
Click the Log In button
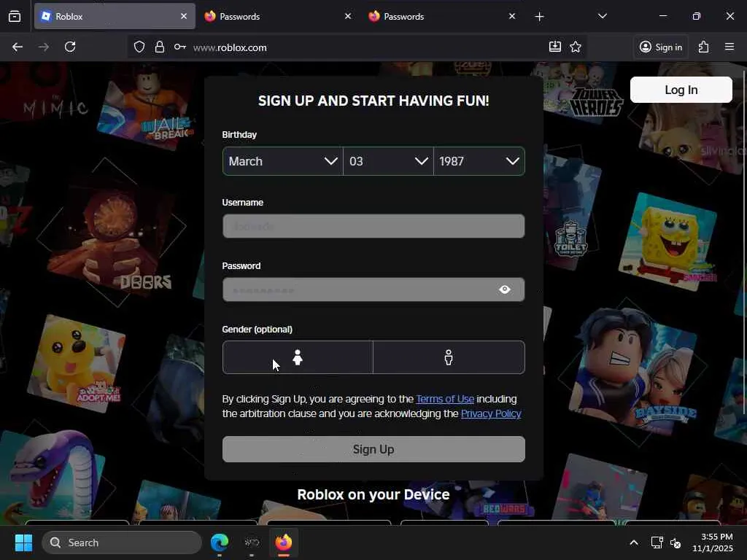681,90
